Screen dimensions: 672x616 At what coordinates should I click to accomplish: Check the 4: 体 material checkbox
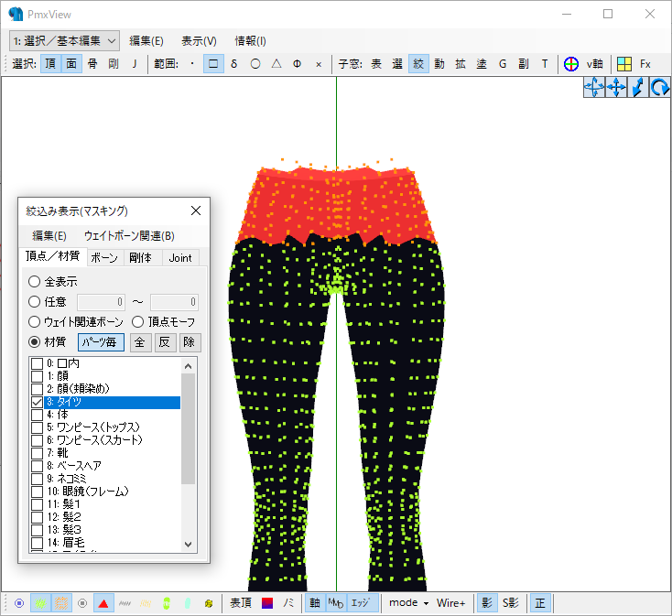38,416
